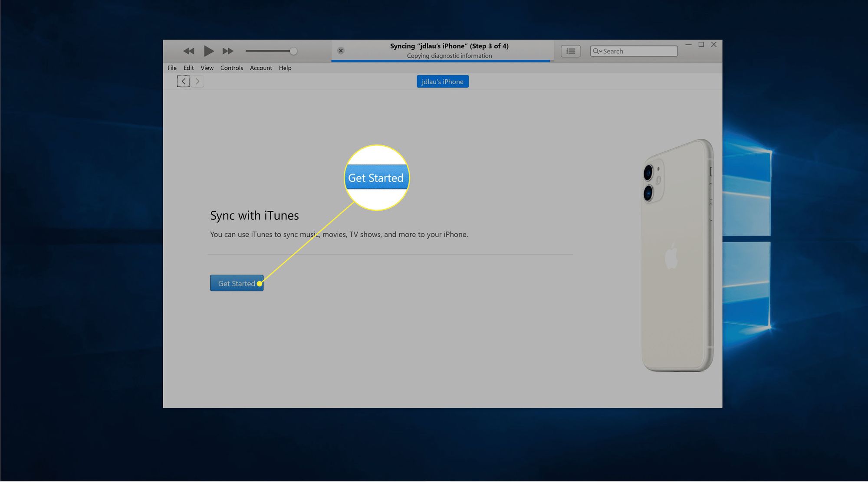Select the jdlau's iPhone device button
This screenshot has height=488, width=868.
point(443,82)
